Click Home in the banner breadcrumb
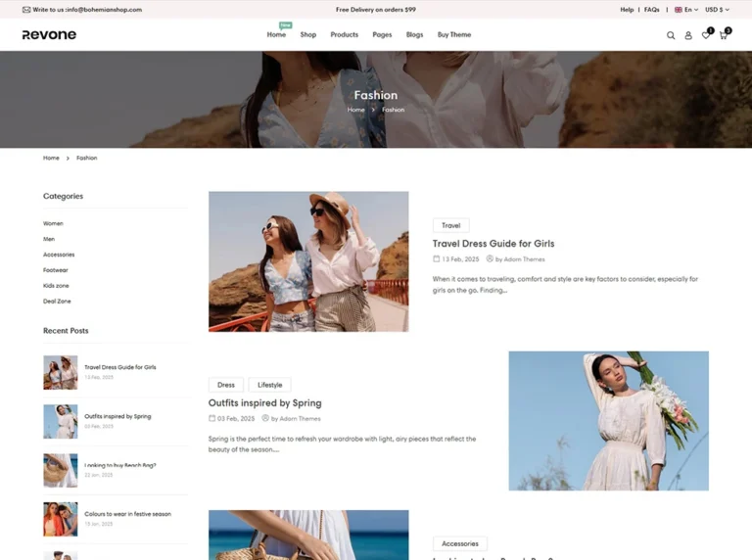The image size is (752, 560). click(355, 110)
